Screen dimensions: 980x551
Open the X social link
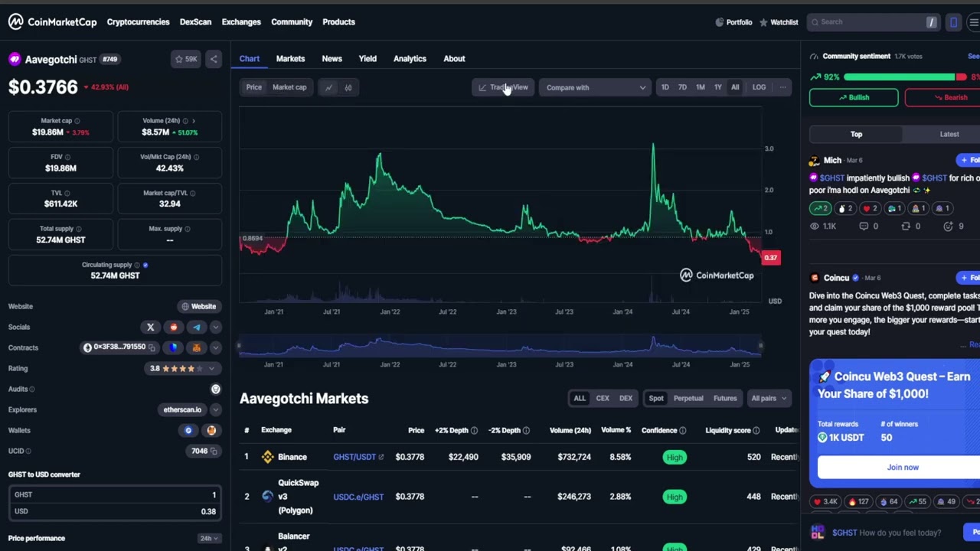click(x=150, y=327)
